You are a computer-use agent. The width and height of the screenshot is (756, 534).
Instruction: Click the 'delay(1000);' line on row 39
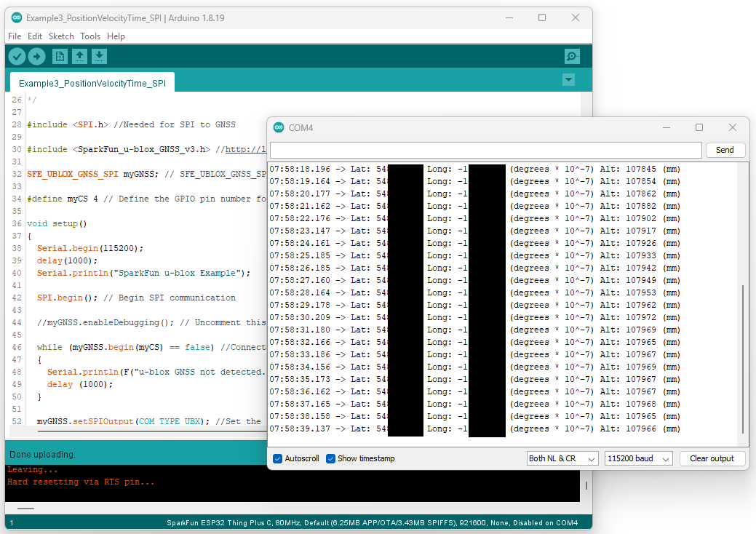tap(67, 260)
